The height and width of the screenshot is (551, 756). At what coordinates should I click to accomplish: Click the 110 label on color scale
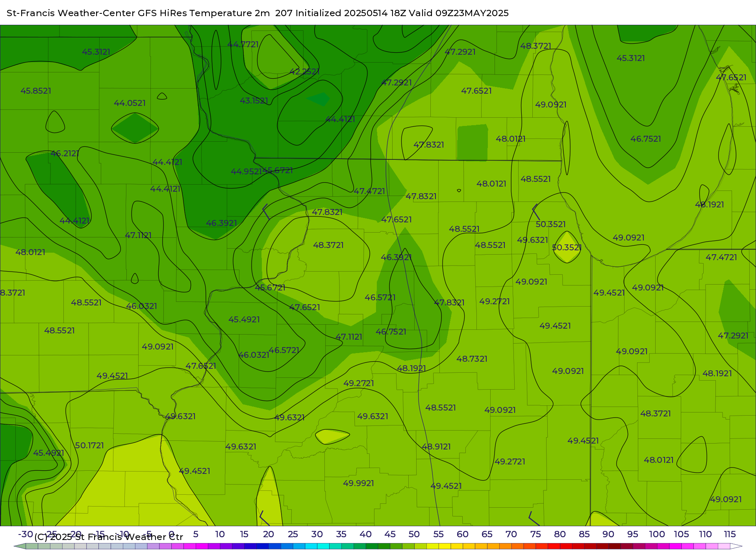point(705,534)
